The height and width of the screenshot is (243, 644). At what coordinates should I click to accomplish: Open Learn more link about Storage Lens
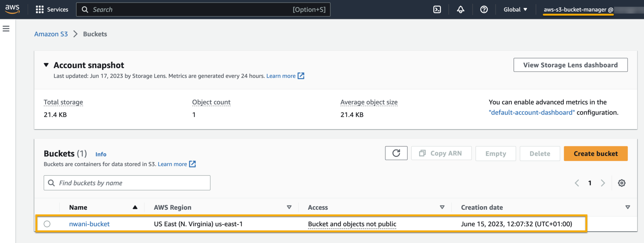[281, 76]
